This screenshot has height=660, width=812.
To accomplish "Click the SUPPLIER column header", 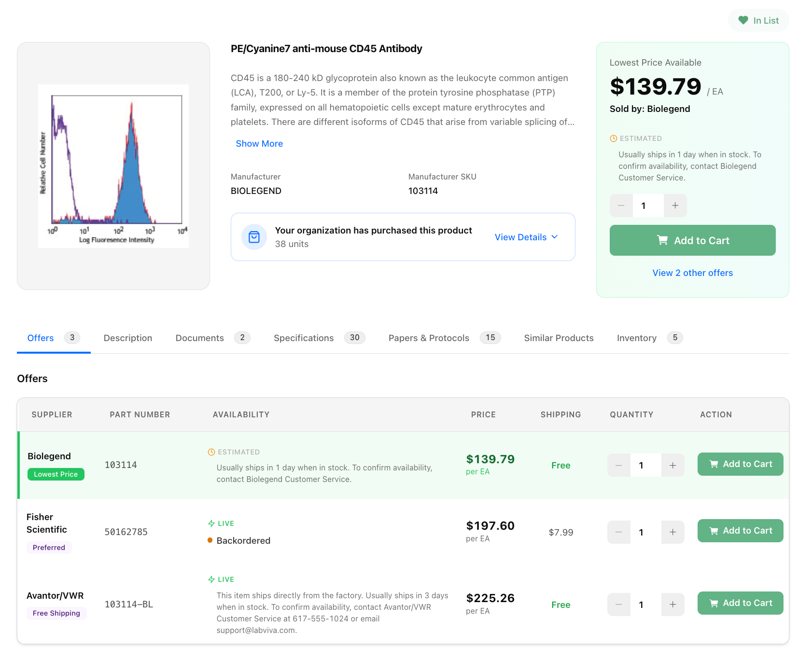I will pos(52,414).
